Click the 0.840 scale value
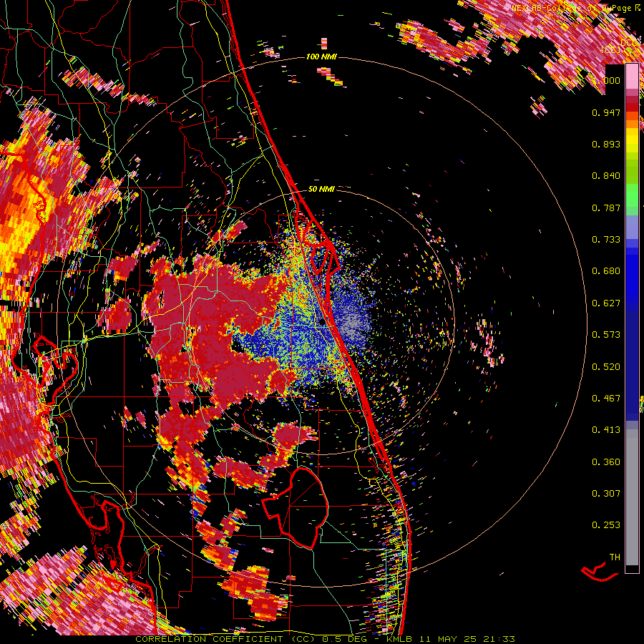 [x=606, y=176]
